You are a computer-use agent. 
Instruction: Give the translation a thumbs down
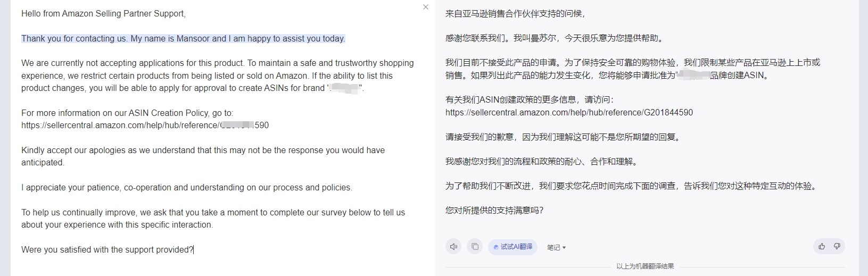tap(837, 247)
